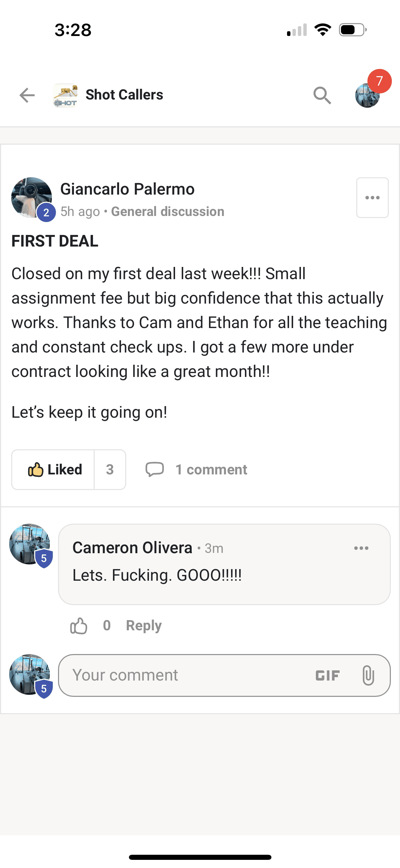This screenshot has height=868, width=400.
Task: Open the search magnifier icon
Action: (x=322, y=95)
